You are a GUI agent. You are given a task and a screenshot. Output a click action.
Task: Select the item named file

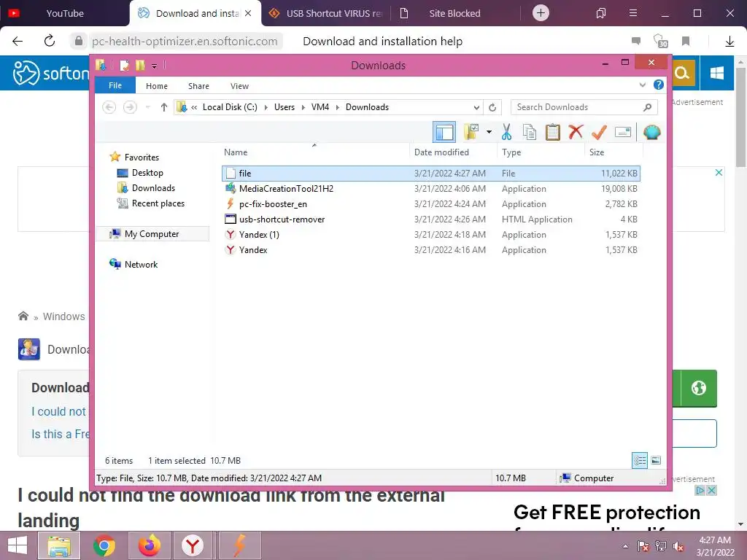(431, 174)
